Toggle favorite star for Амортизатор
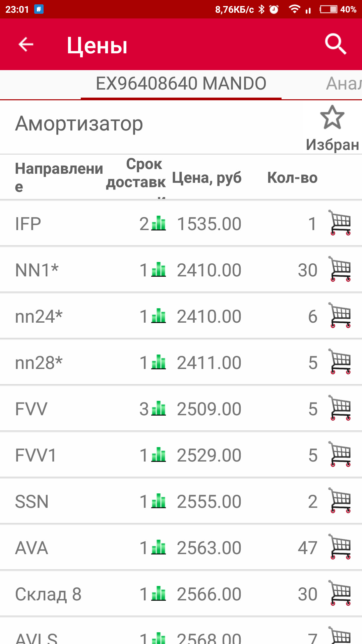Image resolution: width=362 pixels, height=644 pixels. click(332, 118)
